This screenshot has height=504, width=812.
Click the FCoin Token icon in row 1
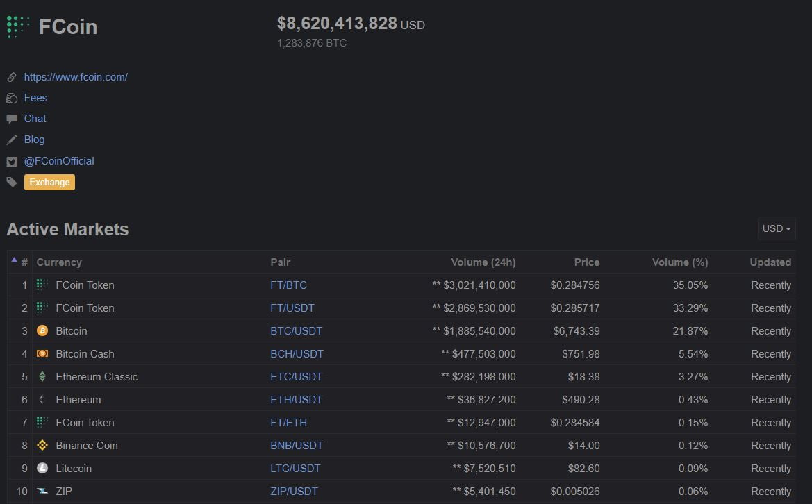42,285
